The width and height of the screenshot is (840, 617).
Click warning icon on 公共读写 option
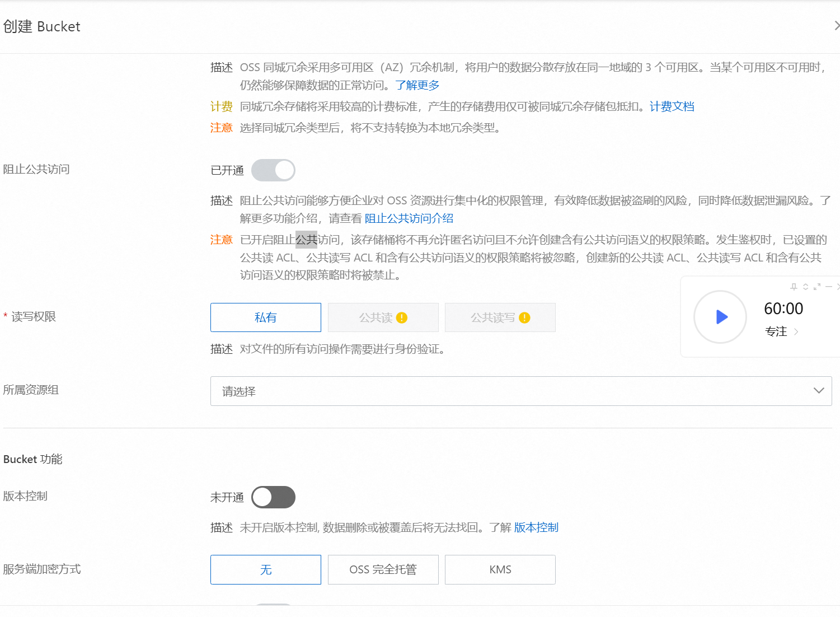tap(524, 318)
